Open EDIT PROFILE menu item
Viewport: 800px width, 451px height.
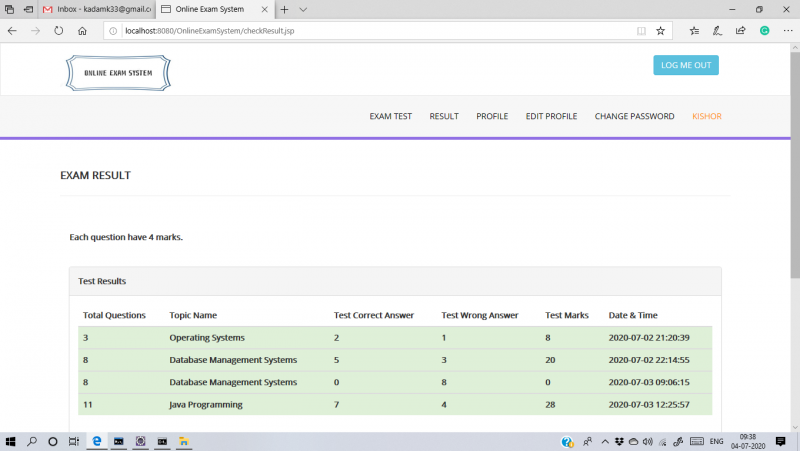pyautogui.click(x=551, y=116)
